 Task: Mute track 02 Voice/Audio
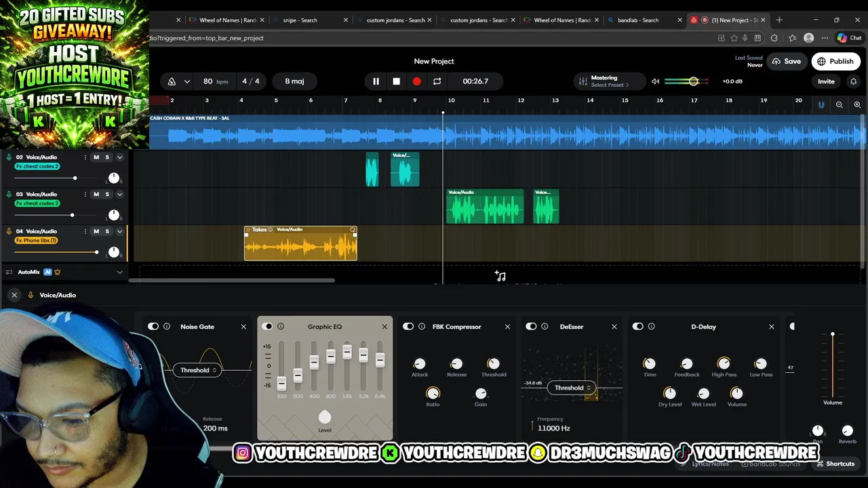[96, 157]
